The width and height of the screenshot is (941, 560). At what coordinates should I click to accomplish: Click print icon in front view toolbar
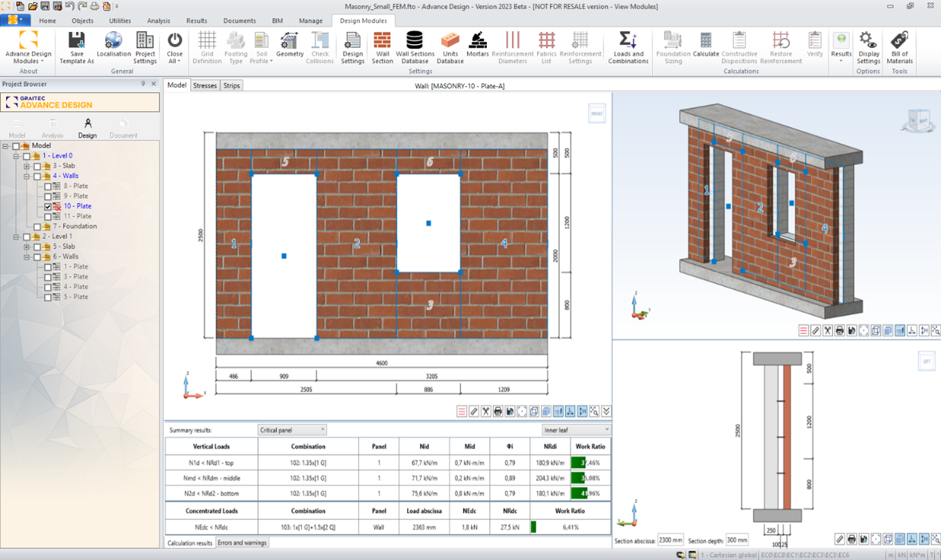tap(498, 411)
